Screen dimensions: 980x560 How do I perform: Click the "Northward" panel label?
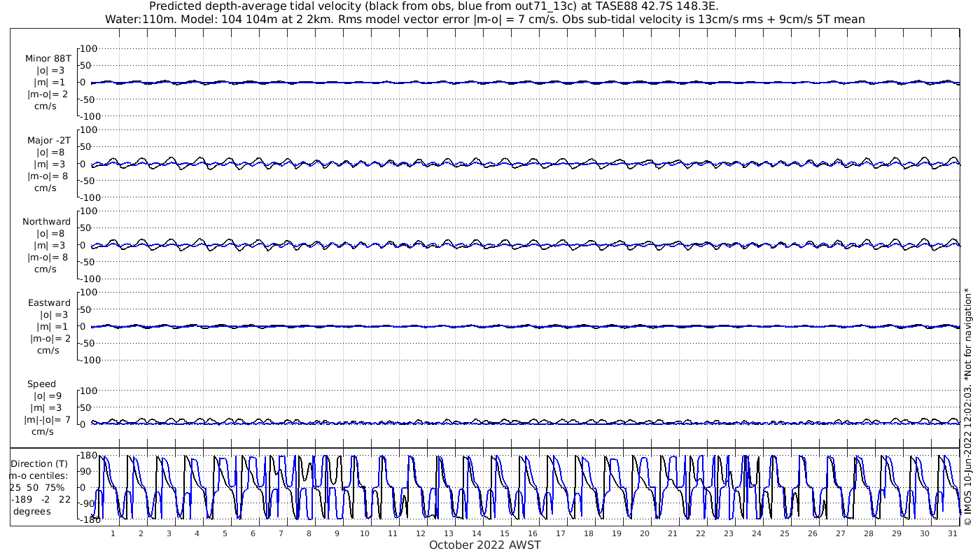[47, 222]
